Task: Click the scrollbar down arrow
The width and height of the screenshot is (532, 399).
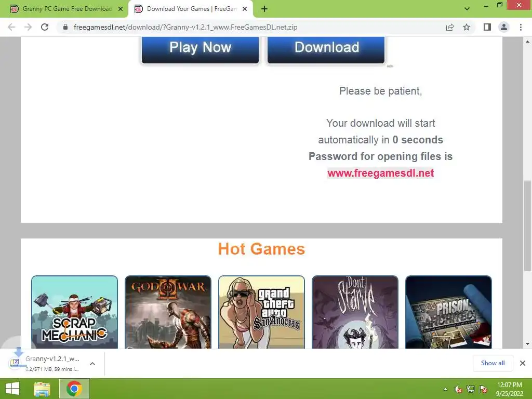Action: pyautogui.click(x=527, y=344)
